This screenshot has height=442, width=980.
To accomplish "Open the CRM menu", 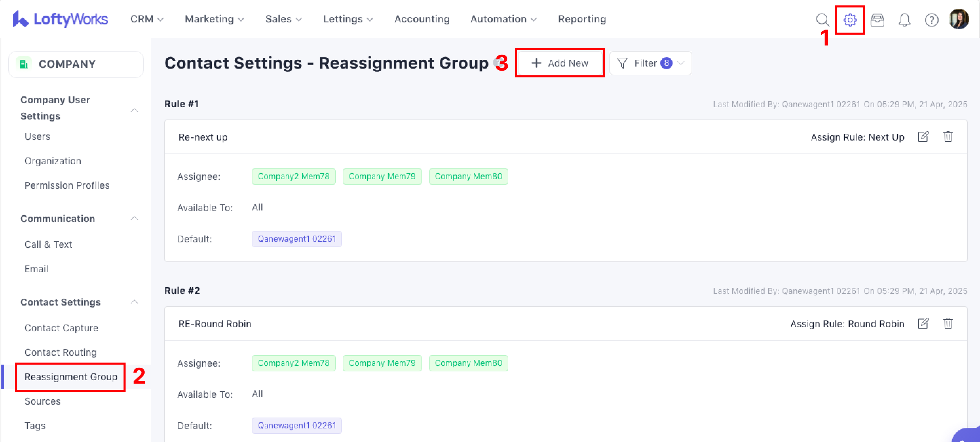I will coord(147,19).
